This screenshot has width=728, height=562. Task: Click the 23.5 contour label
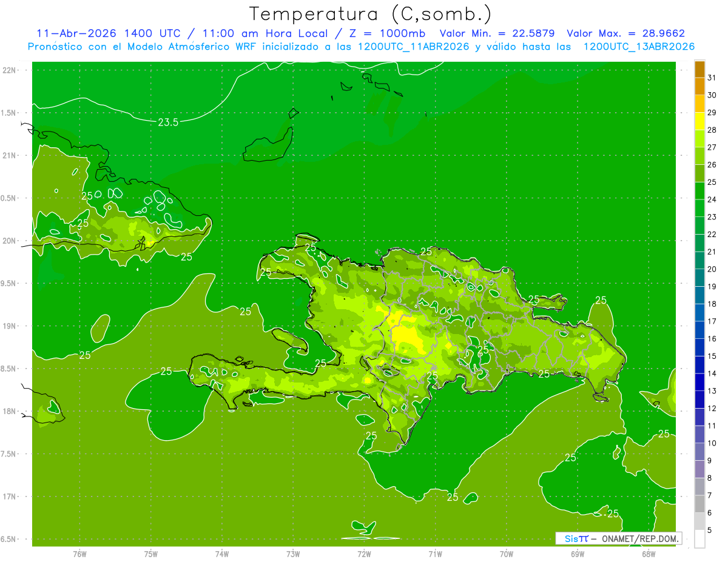click(x=168, y=122)
